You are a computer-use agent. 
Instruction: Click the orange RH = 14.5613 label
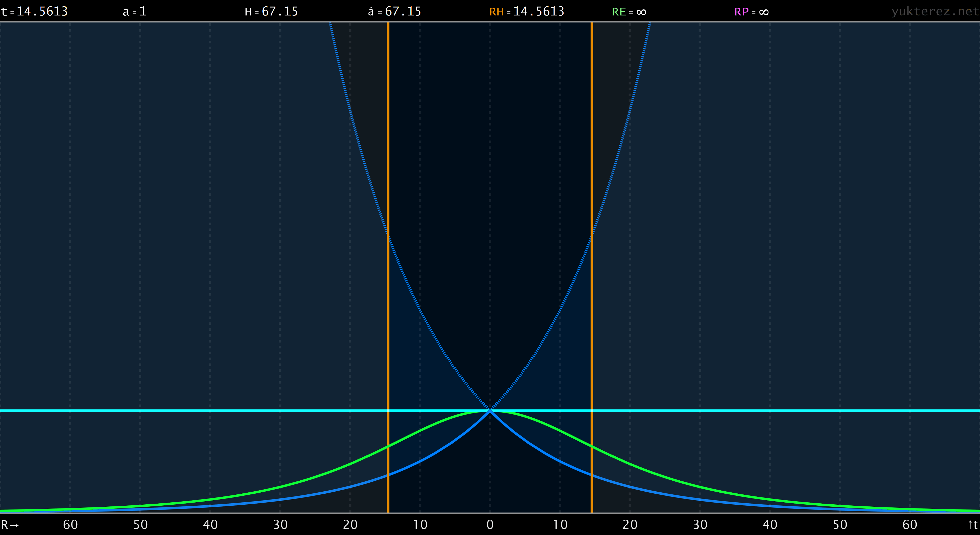527,11
